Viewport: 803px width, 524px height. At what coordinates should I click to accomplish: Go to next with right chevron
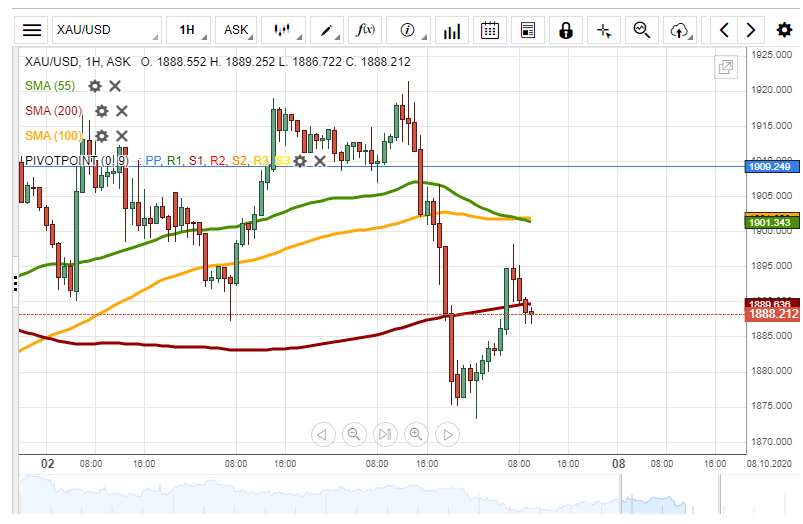pyautogui.click(x=751, y=30)
